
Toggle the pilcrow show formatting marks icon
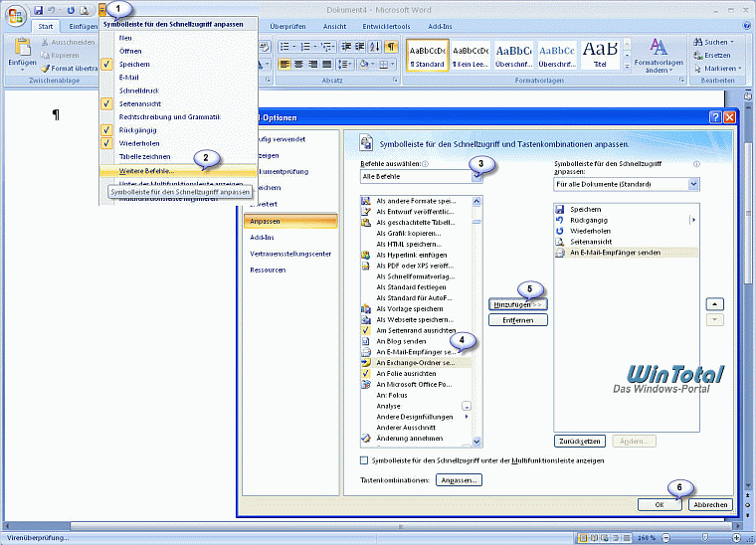[392, 47]
